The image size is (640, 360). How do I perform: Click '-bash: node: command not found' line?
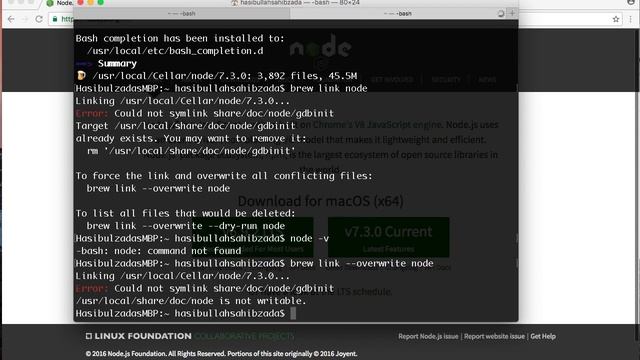pos(158,251)
